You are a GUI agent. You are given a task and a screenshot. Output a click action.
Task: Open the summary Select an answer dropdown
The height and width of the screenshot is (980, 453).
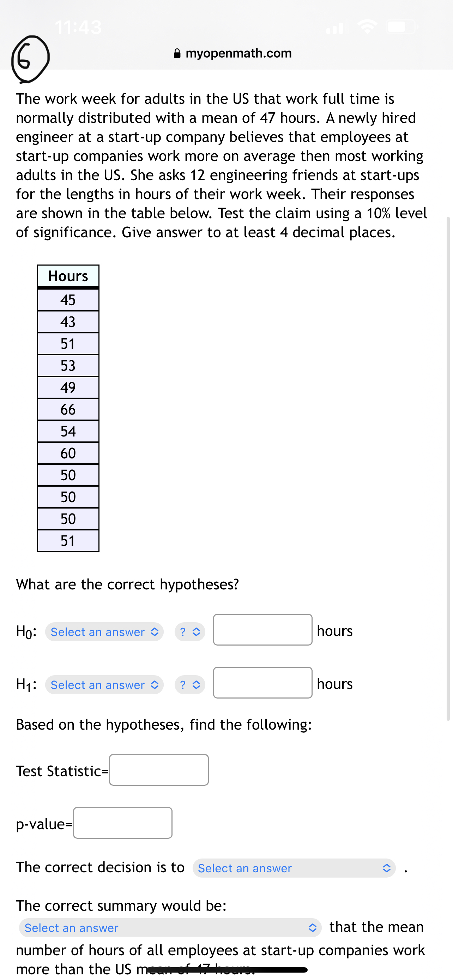pyautogui.click(x=171, y=927)
